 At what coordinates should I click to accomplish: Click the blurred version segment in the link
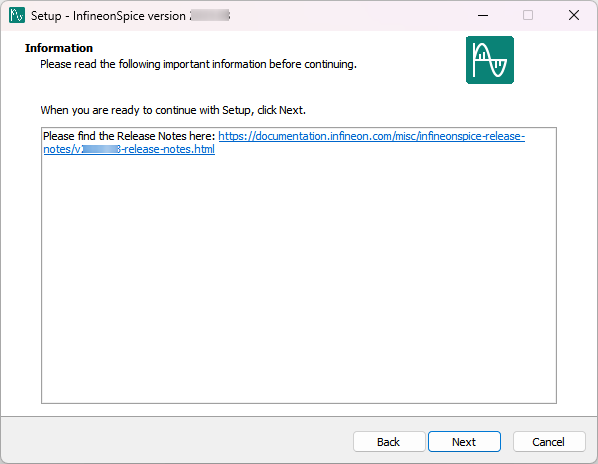pyautogui.click(x=101, y=149)
